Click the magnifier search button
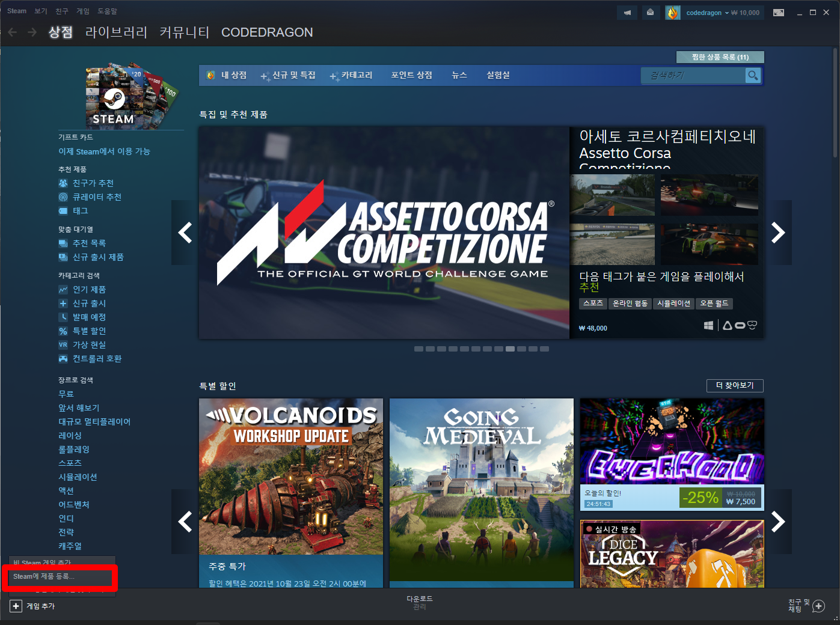 753,75
